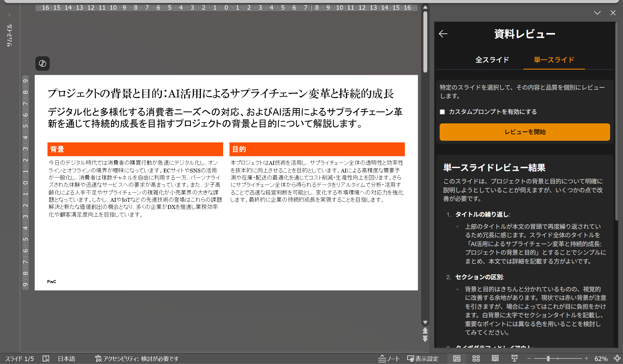Switch to Normal view
623x364 pixels.
[x=456, y=358]
